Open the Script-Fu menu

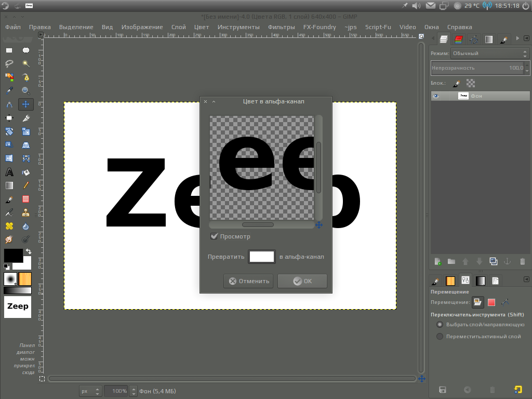pyautogui.click(x=378, y=27)
